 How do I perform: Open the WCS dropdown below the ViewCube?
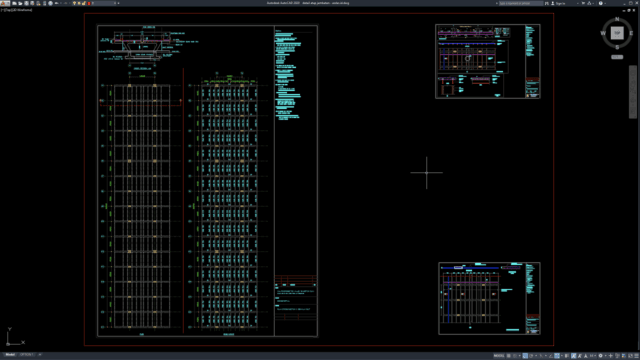617,57
